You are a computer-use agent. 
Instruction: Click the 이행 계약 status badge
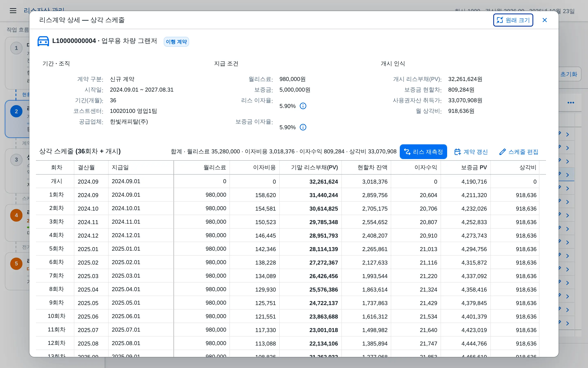[176, 42]
